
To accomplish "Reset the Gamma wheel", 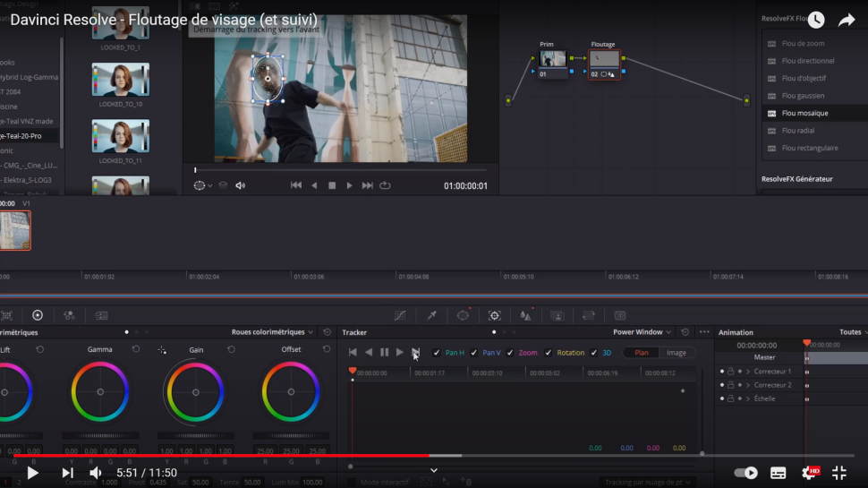I will [x=136, y=349].
